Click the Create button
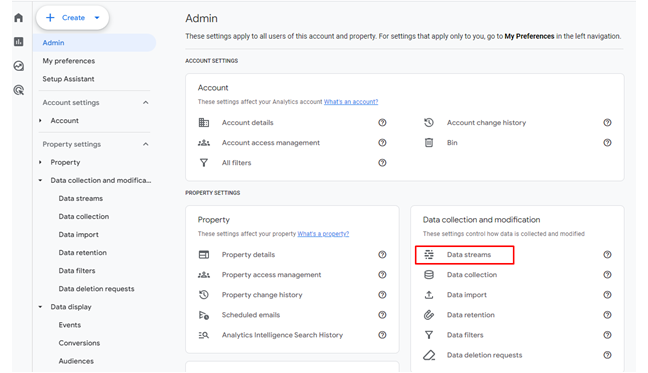Viewport: 648px width, 373px height. (x=72, y=18)
